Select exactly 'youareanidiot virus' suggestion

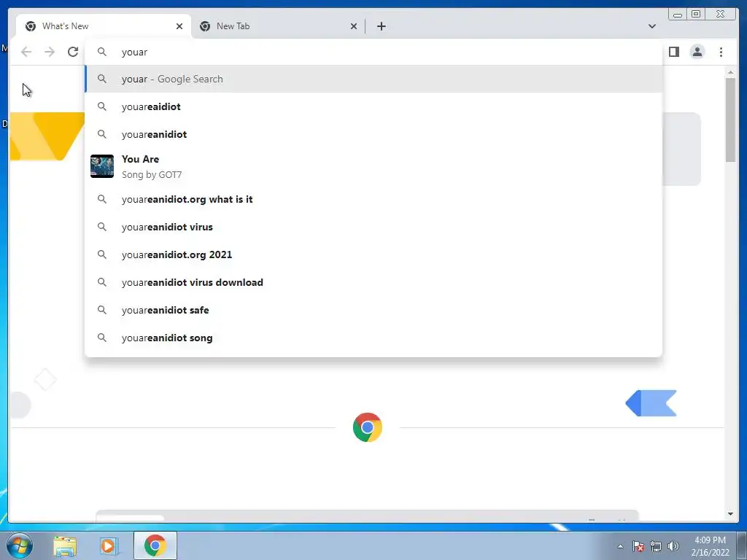pos(373,227)
